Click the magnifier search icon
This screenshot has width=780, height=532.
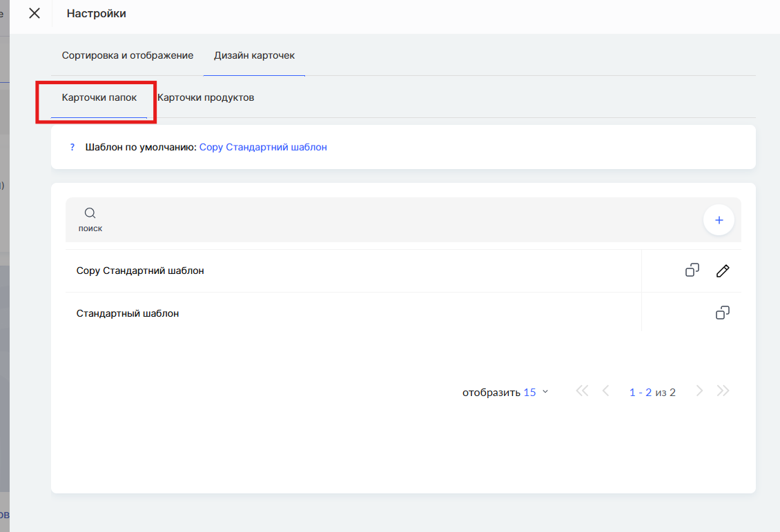coord(90,213)
